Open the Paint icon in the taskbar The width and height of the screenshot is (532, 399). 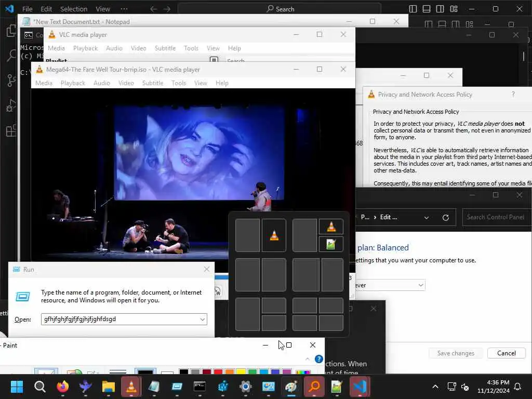point(291,387)
